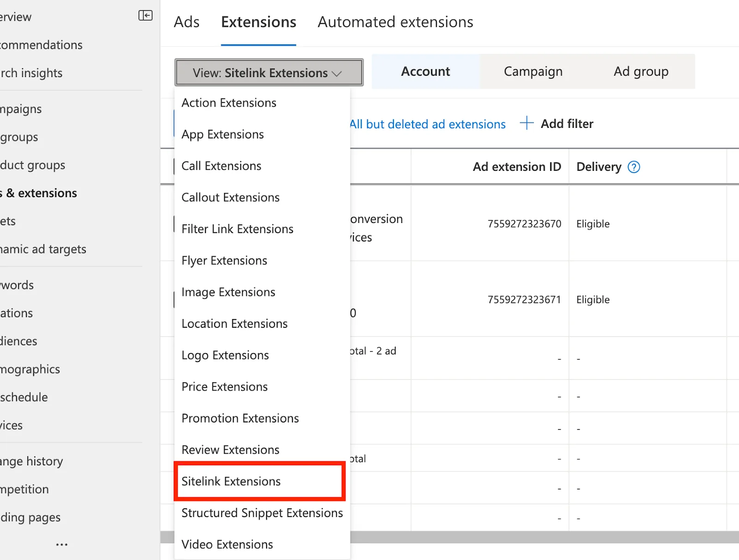The image size is (739, 560).
Task: Switch to the Ads tab
Action: (x=187, y=22)
